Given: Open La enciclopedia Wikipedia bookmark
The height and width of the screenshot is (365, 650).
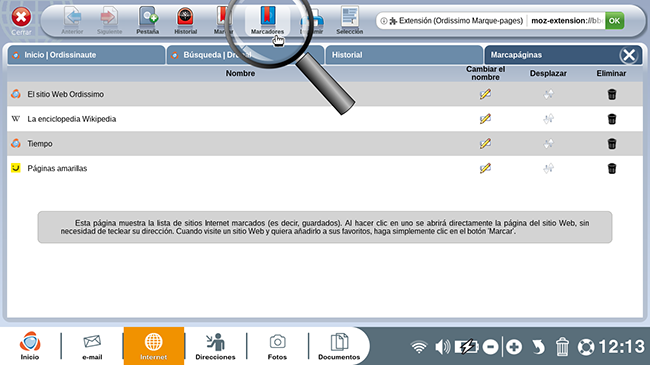Looking at the screenshot, I should 72,119.
